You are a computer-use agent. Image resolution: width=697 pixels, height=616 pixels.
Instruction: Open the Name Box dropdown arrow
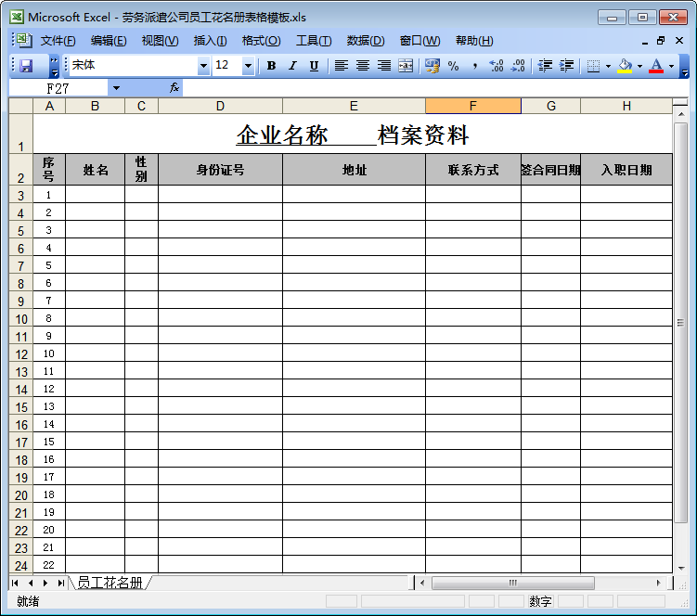click(x=116, y=88)
